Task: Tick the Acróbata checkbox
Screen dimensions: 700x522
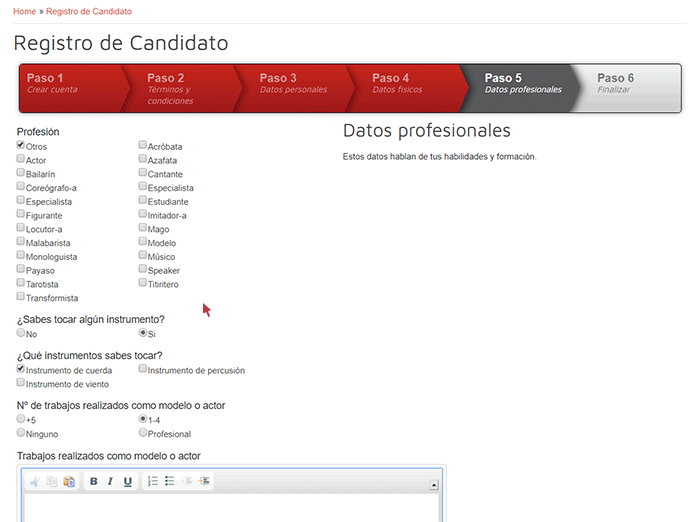Action: click(142, 145)
